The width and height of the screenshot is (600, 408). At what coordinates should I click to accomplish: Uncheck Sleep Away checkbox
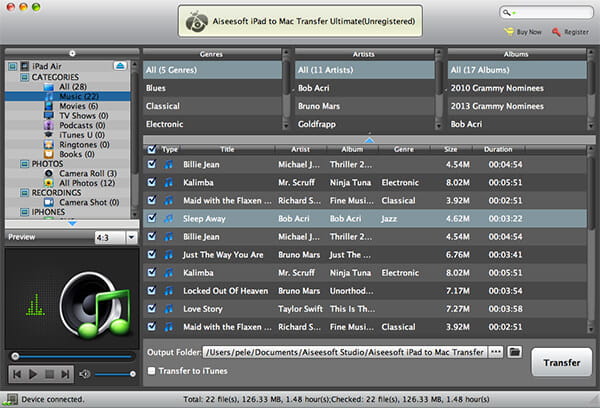[152, 218]
